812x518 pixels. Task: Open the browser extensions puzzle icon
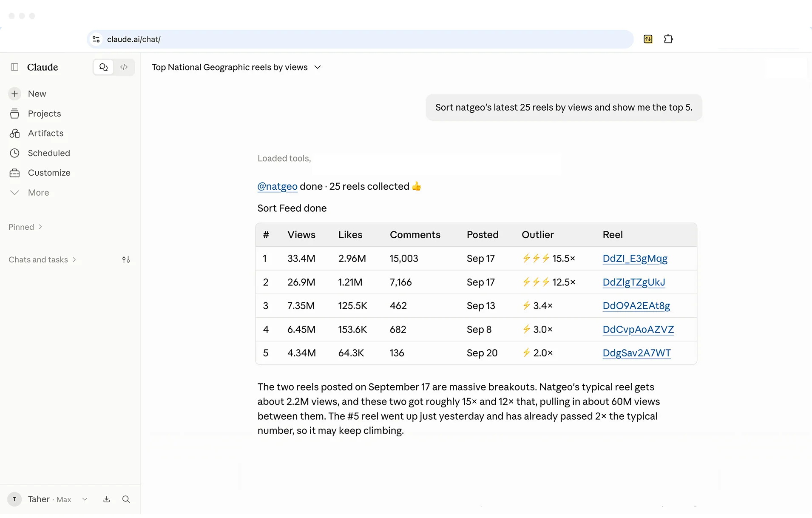[x=668, y=39]
